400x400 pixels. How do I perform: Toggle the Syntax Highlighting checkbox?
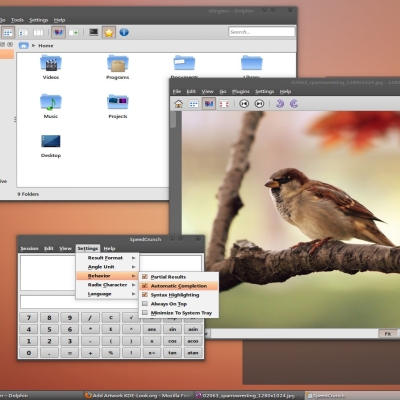point(145,295)
